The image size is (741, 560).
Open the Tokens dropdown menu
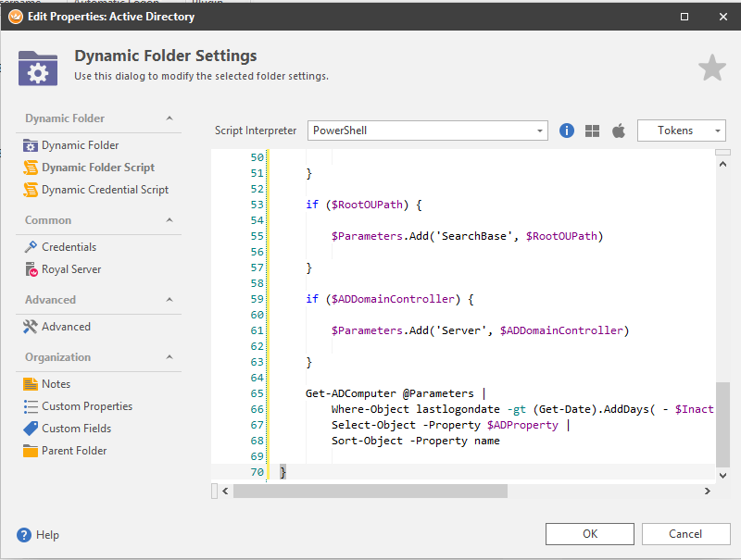click(681, 131)
